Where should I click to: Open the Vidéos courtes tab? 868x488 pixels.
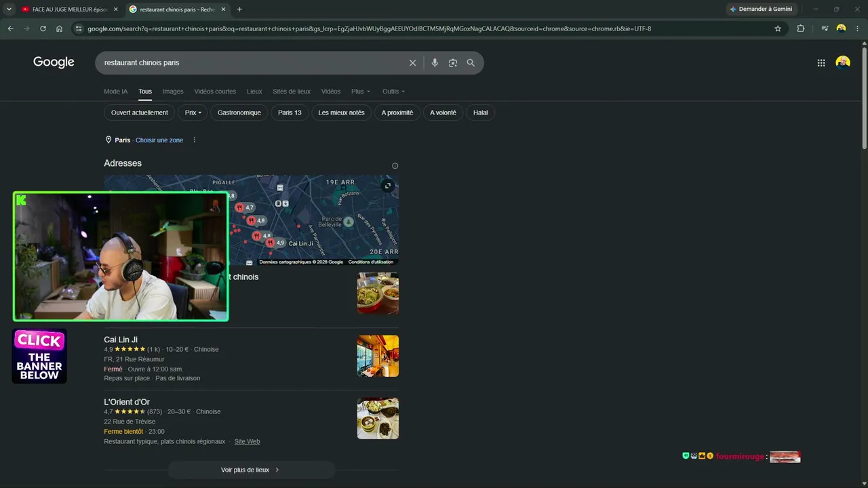(x=215, y=91)
